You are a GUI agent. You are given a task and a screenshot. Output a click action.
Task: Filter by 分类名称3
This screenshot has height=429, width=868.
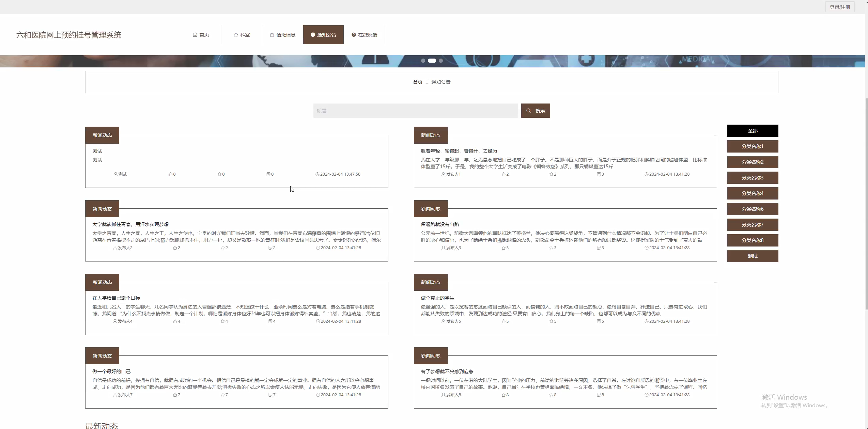point(753,178)
